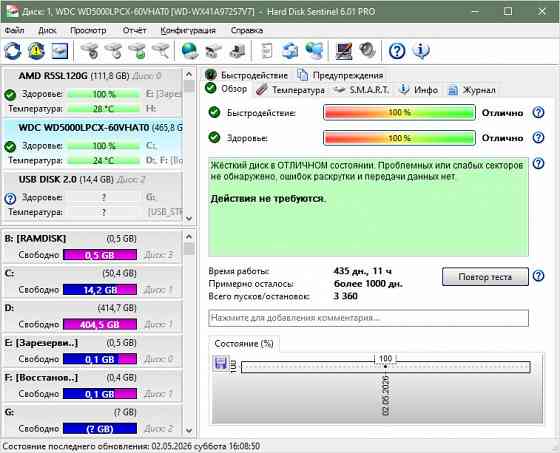
Task: Click help icon next to Здоровье Отлично
Action: tap(538, 138)
